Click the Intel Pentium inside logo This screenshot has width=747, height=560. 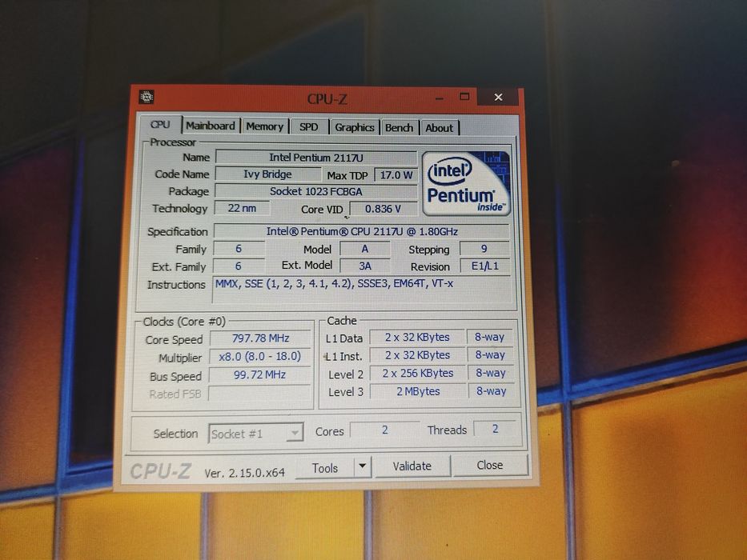(466, 184)
